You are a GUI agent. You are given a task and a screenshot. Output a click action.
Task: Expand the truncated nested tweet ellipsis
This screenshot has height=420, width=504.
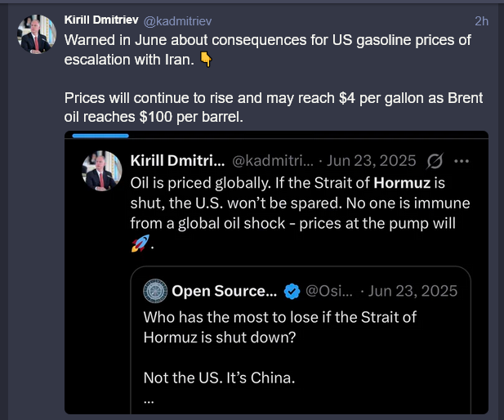click(148, 400)
